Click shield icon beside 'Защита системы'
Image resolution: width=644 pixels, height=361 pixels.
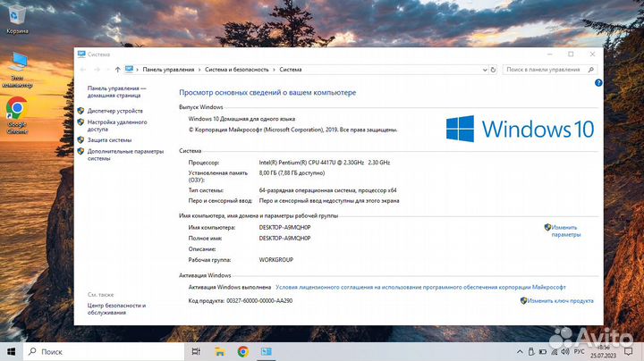[x=80, y=140]
